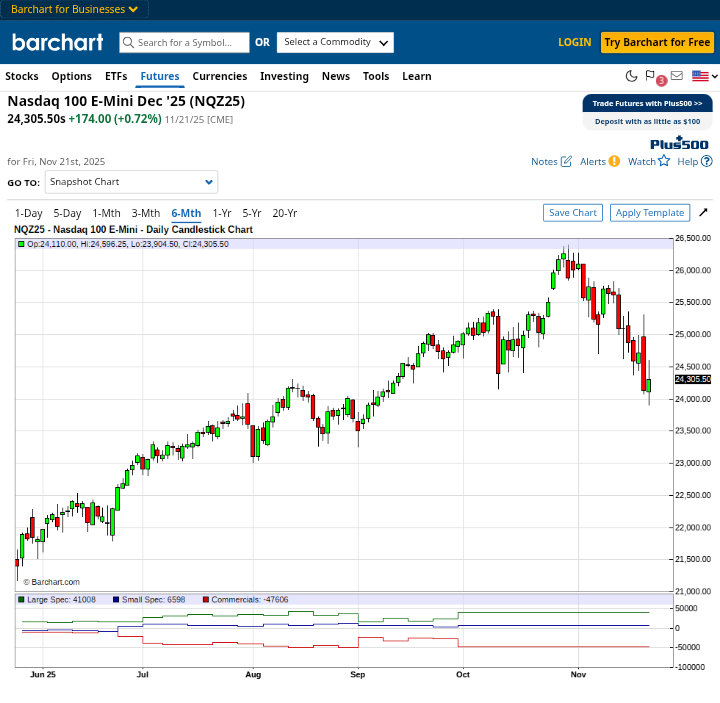The height and width of the screenshot is (703, 720).
Task: Click the Watch star icon
Action: pos(664,161)
